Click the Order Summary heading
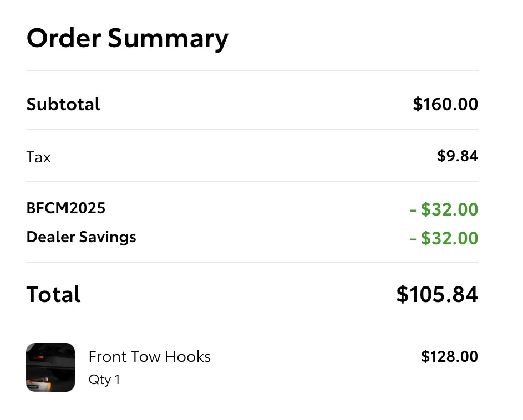Screen dimensions: 523x420 pos(127,39)
